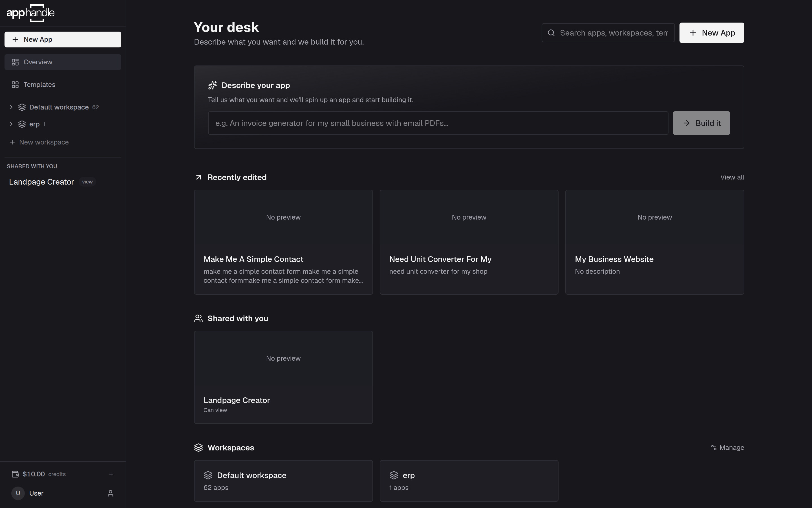Image resolution: width=812 pixels, height=508 pixels.
Task: Click the sparkle icon by Describe your app
Action: click(212, 85)
